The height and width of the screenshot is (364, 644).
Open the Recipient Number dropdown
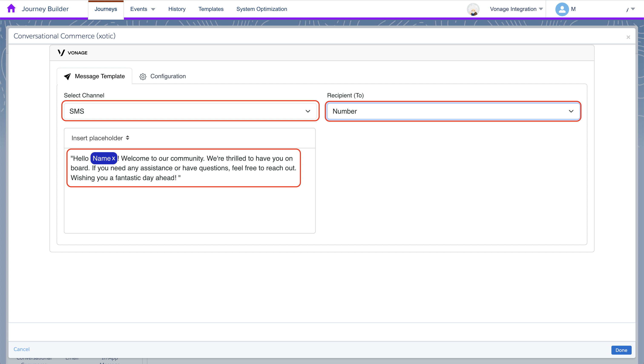[x=453, y=111]
